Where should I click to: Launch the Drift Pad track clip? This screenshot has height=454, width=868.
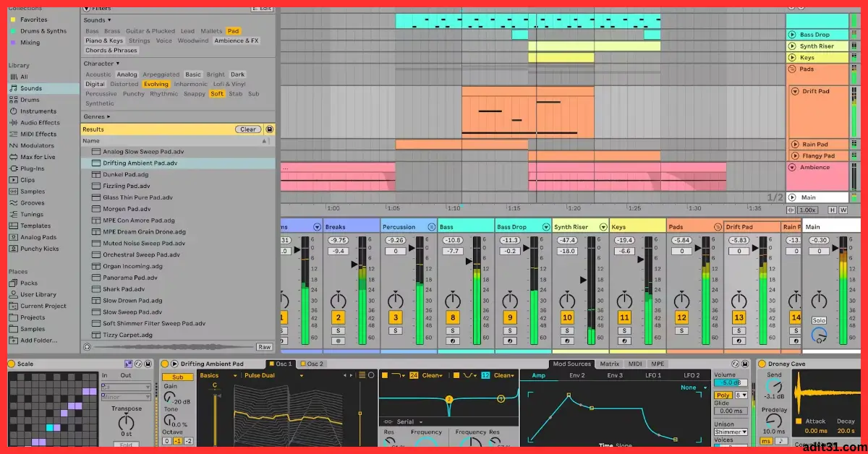(795, 92)
